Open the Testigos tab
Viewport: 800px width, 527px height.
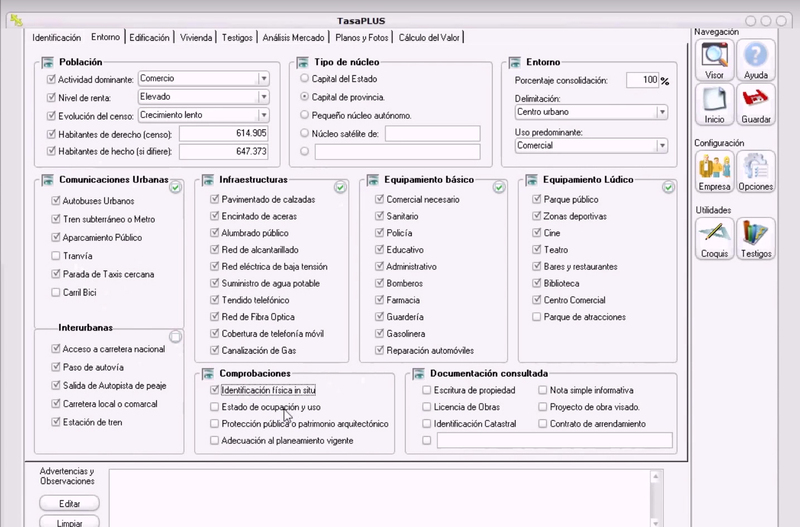tap(237, 38)
